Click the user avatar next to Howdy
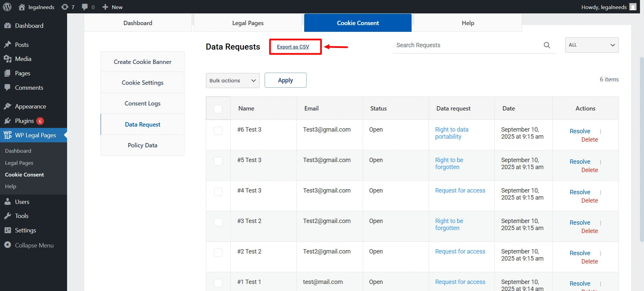This screenshot has width=644, height=291. coord(633,7)
